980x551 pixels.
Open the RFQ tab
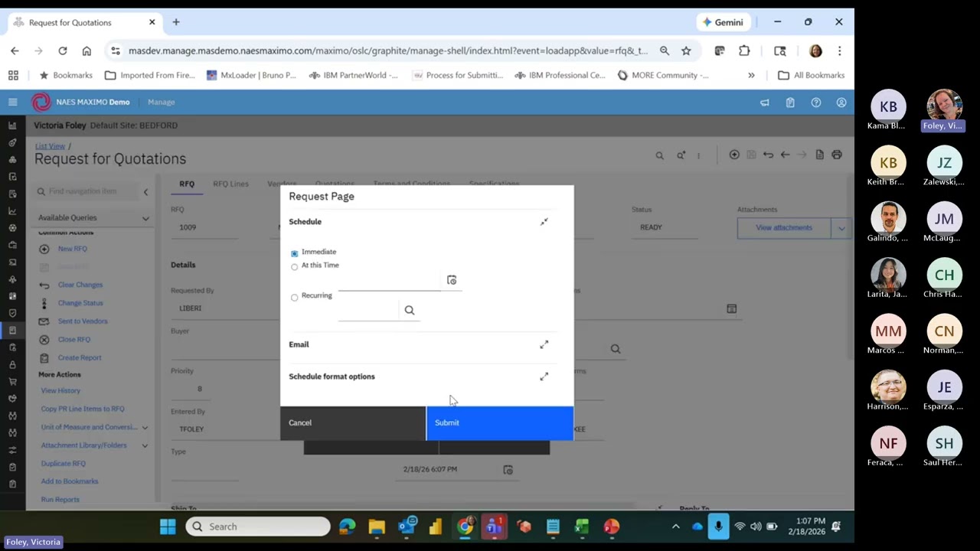tap(187, 184)
